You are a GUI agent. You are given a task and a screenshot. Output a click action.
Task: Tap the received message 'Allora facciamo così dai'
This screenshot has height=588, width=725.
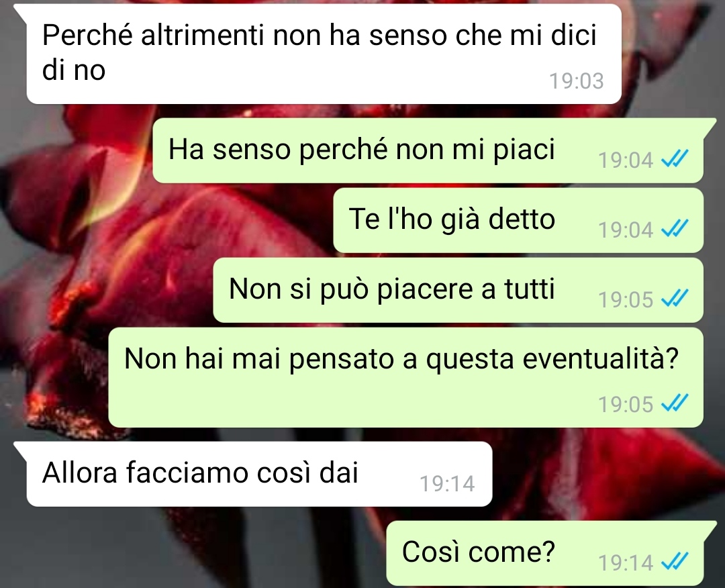pos(259,474)
